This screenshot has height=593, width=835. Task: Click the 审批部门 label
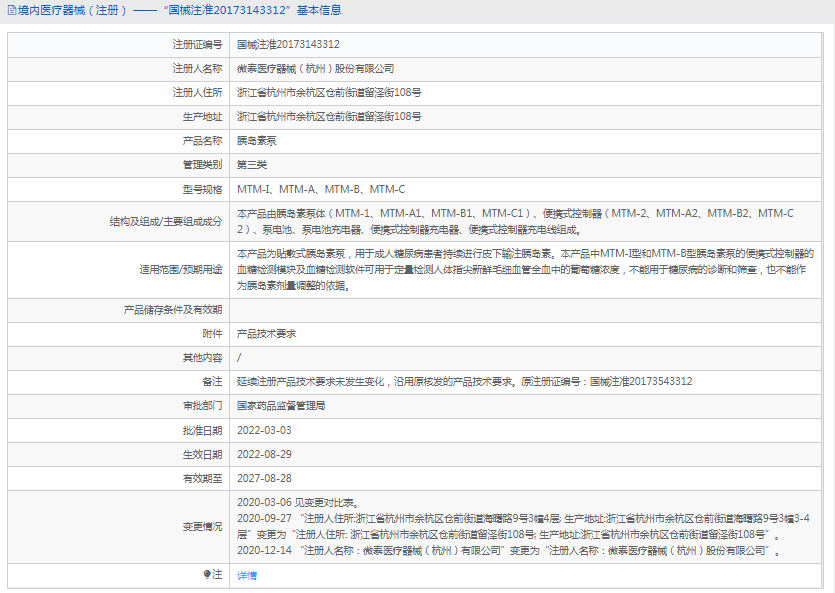pyautogui.click(x=202, y=406)
